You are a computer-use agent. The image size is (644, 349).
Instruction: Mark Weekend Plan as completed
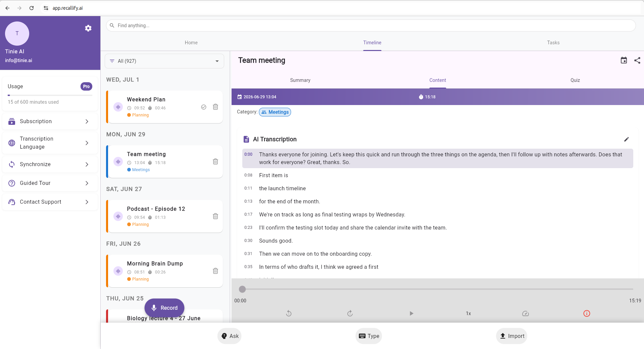[x=204, y=107]
